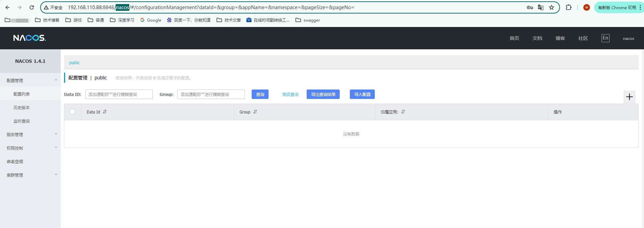This screenshot has height=228, width=644.
Task: Open the browser extensions puzzle icon
Action: (x=568, y=7)
